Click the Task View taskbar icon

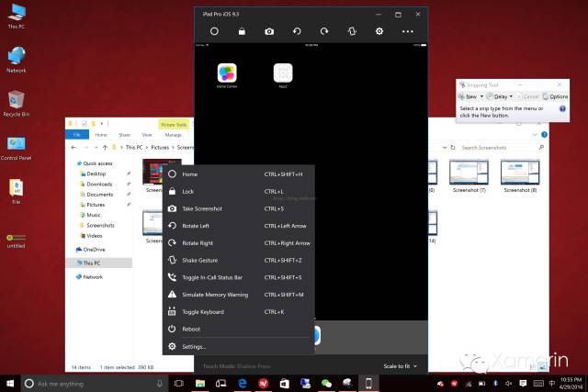click(179, 384)
